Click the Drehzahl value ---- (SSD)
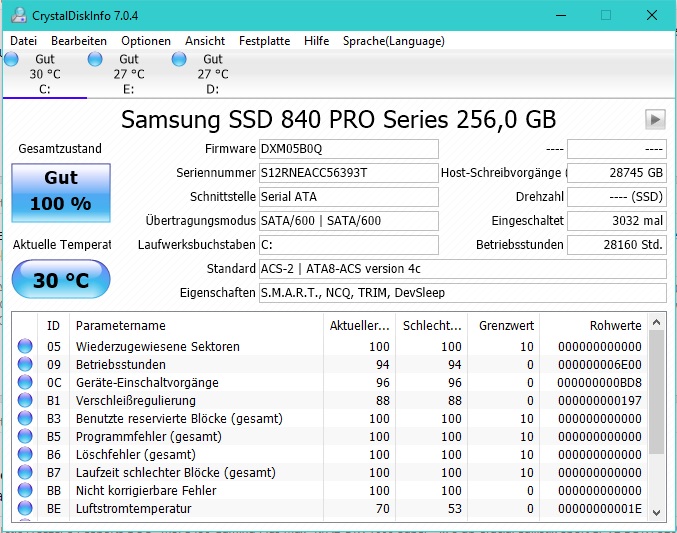The image size is (677, 533). click(x=617, y=197)
